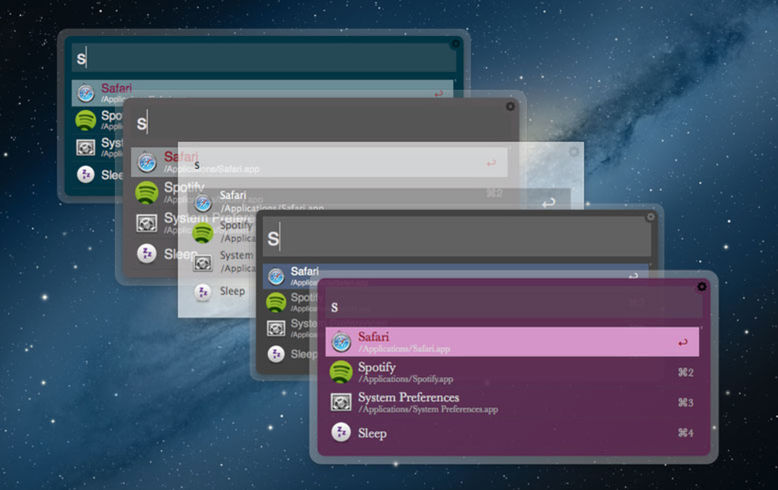
Task: Click System Preferences icon in light translucent window
Action: [203, 263]
